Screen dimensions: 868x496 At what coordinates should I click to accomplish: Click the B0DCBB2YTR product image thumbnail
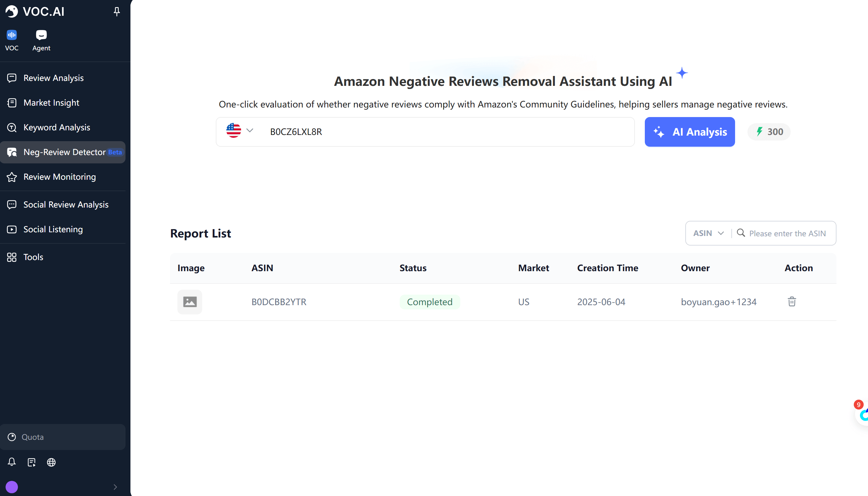pos(189,302)
